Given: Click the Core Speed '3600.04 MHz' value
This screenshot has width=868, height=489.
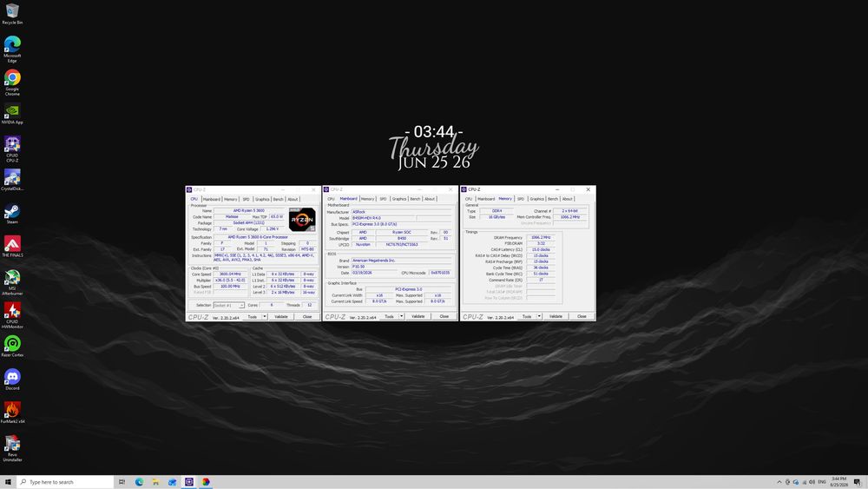Looking at the screenshot, I should point(230,274).
